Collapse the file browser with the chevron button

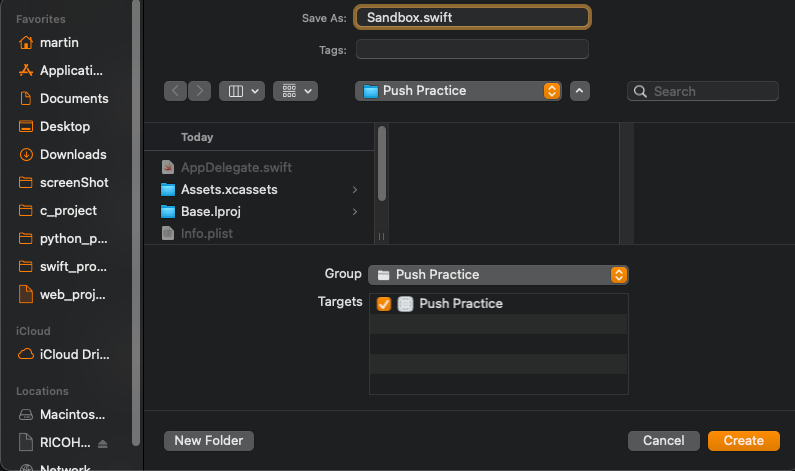[x=580, y=91]
